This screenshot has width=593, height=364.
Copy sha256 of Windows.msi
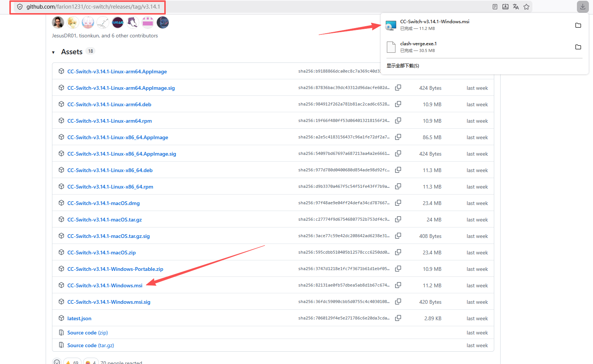pos(398,285)
